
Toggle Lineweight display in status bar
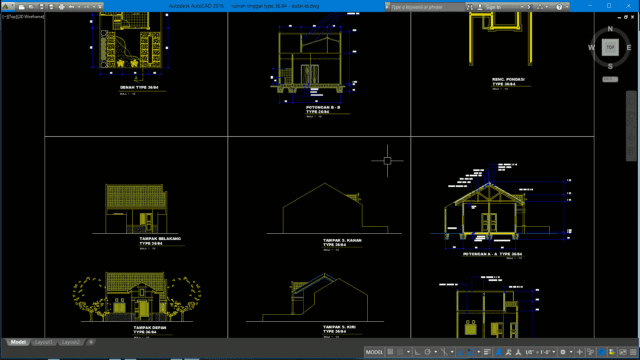[487, 352]
